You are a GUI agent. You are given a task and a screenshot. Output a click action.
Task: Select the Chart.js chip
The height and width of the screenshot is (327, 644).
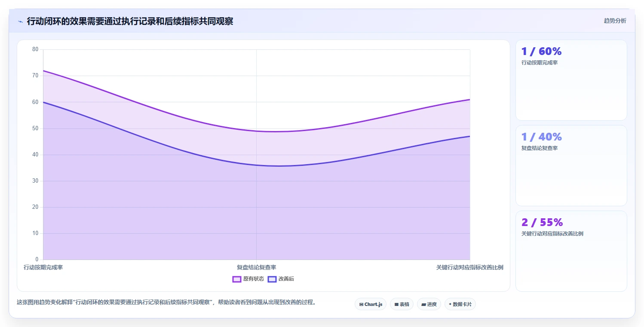pyautogui.click(x=371, y=304)
